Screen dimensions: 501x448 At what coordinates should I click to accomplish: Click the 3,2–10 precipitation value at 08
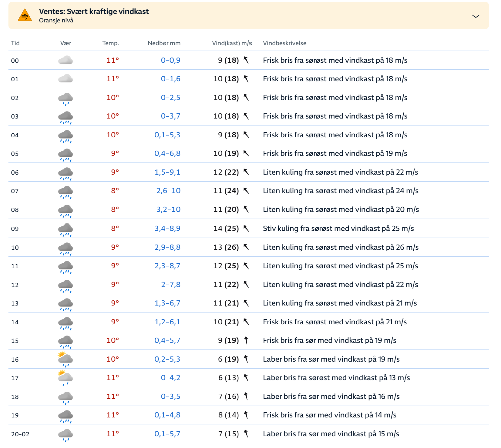click(168, 209)
